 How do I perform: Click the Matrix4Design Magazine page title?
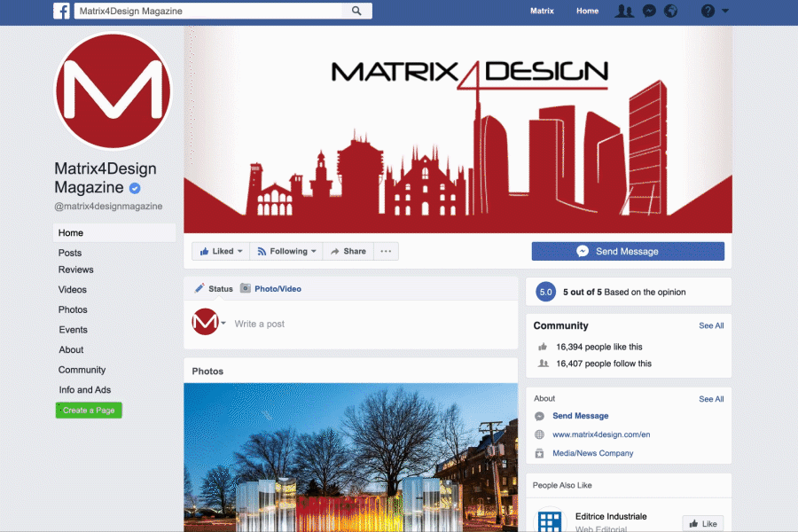point(106,177)
